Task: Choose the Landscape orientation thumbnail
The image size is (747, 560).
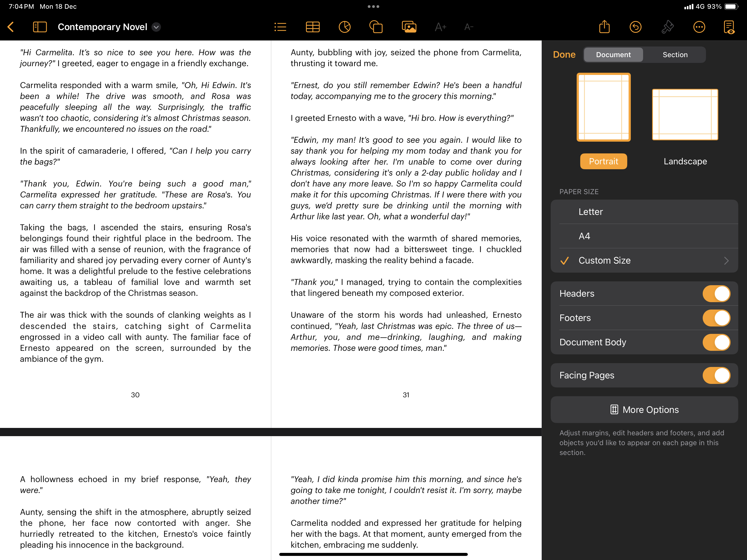Action: (x=685, y=115)
